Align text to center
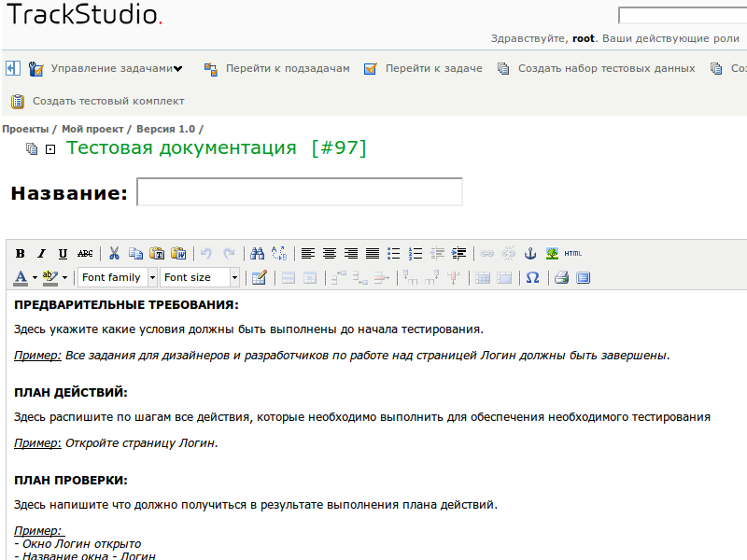Screen dimensions: 747x560 point(330,254)
